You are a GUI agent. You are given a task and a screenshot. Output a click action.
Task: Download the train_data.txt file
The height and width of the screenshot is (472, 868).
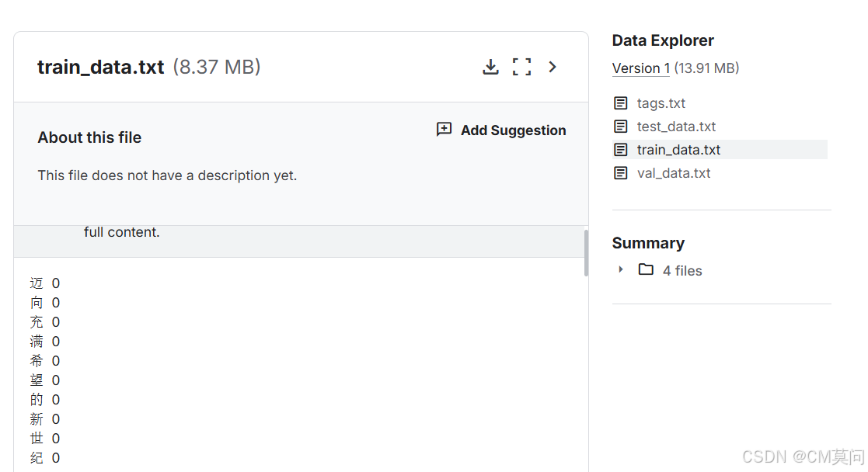[x=490, y=67]
